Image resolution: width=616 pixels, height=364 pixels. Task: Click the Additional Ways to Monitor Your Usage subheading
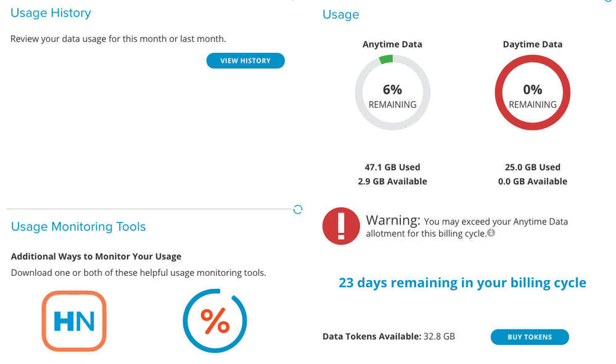coord(96,256)
